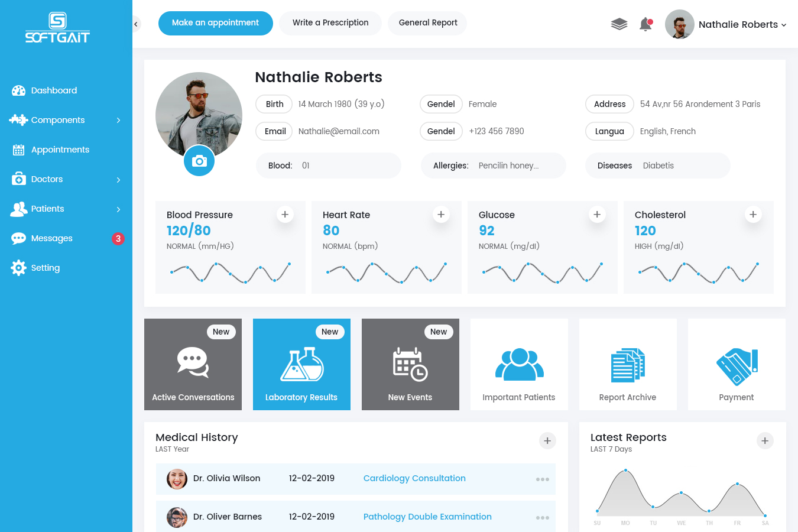Add a Glucose reading
Screen dimensions: 798x532
click(597, 215)
